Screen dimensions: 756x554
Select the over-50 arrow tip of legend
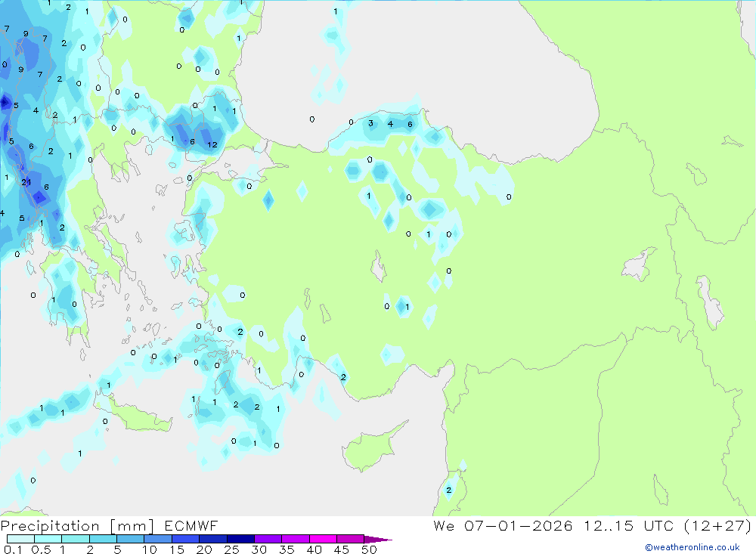point(378,540)
